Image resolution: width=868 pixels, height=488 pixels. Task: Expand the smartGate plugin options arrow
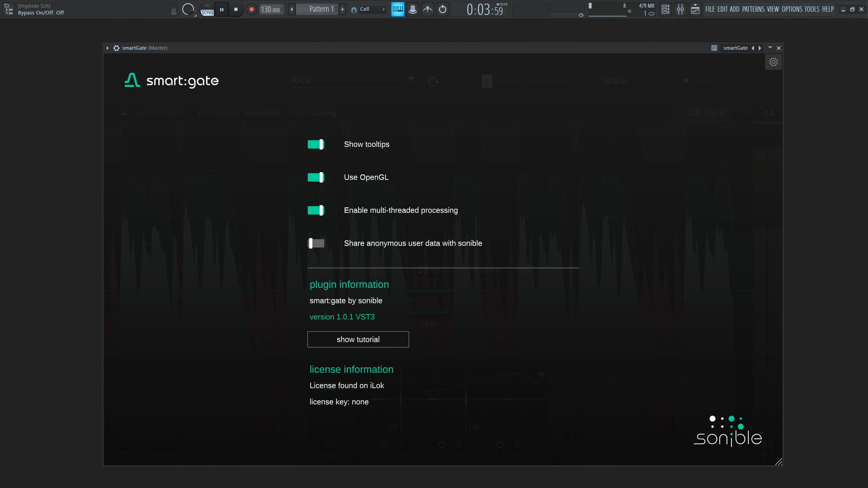108,48
